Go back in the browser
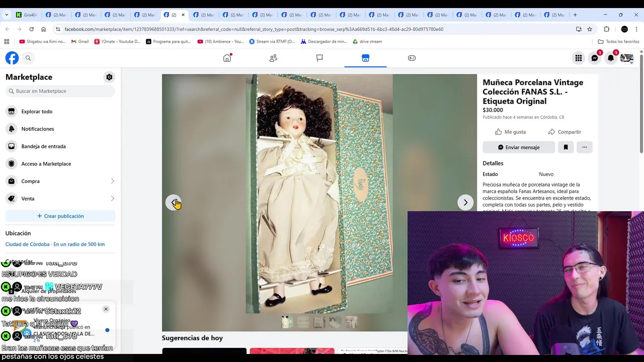This screenshot has height=362, width=644. pyautogui.click(x=7, y=29)
